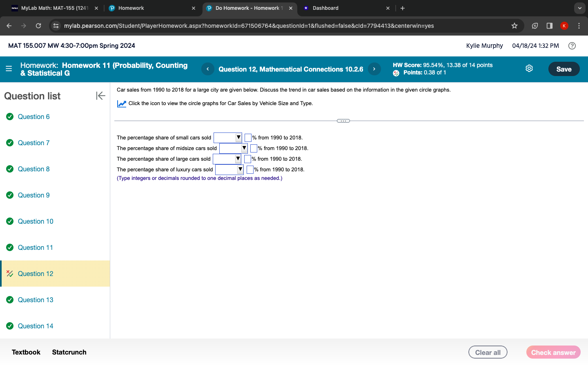
Task: Go to the next question with the chevron
Action: tap(374, 69)
